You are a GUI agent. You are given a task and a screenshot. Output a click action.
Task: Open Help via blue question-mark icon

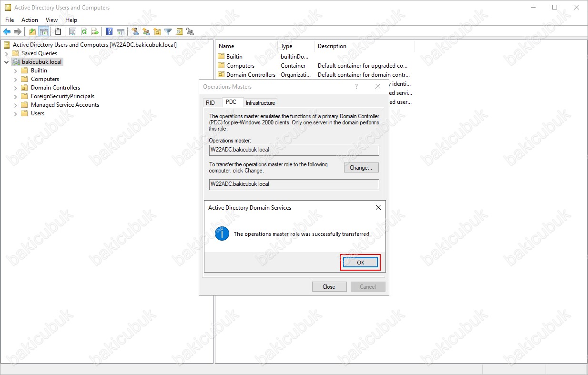click(110, 32)
